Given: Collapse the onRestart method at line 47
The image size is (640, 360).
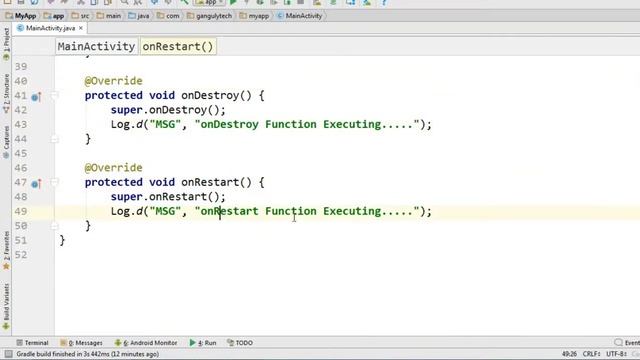Looking at the screenshot, I should click(54, 182).
